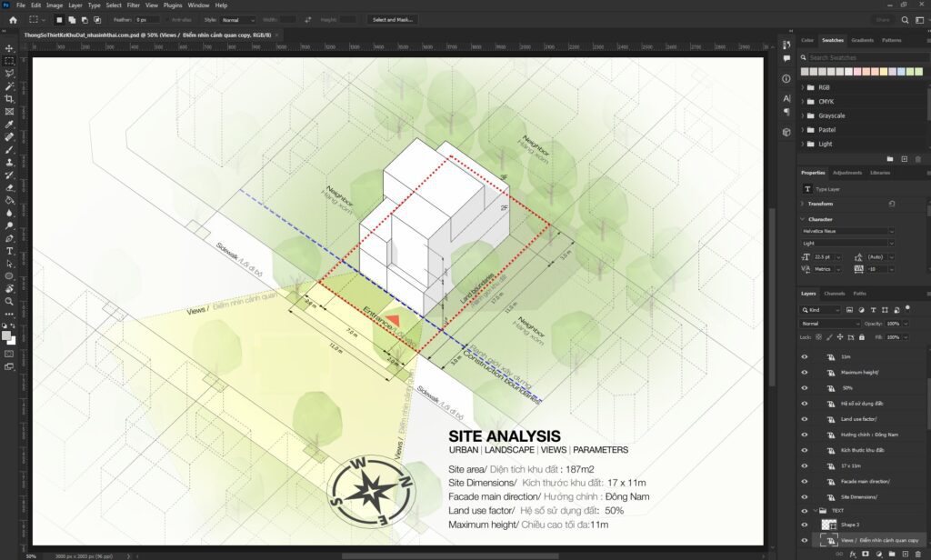Viewport: 931px width, 560px height.
Task: Hide the Shape 3 layer
Action: tap(805, 525)
